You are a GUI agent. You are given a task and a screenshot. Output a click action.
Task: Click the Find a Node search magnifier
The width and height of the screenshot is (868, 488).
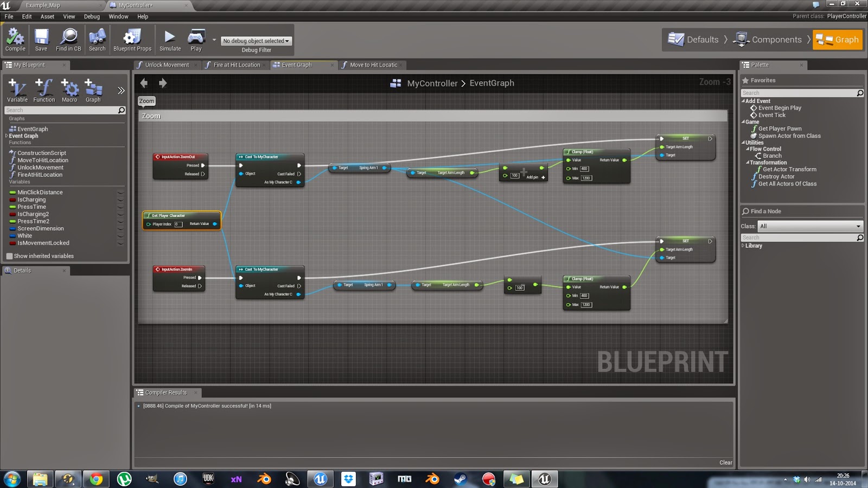click(860, 237)
